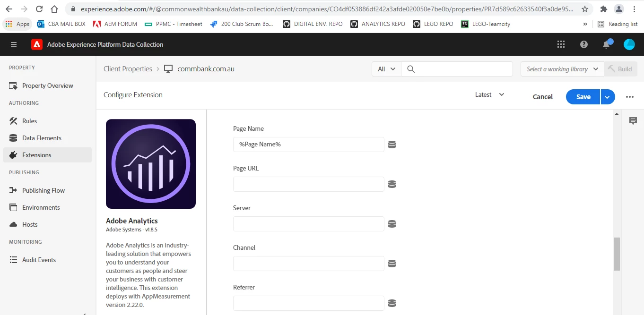This screenshot has height=315, width=644.
Task: Open the 200 Club Scrum Board bookmark
Action: click(242, 24)
